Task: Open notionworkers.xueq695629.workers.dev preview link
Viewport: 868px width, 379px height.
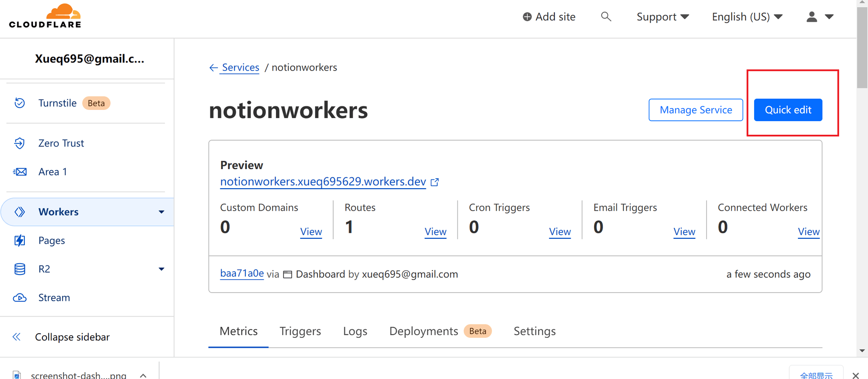Action: click(x=323, y=181)
